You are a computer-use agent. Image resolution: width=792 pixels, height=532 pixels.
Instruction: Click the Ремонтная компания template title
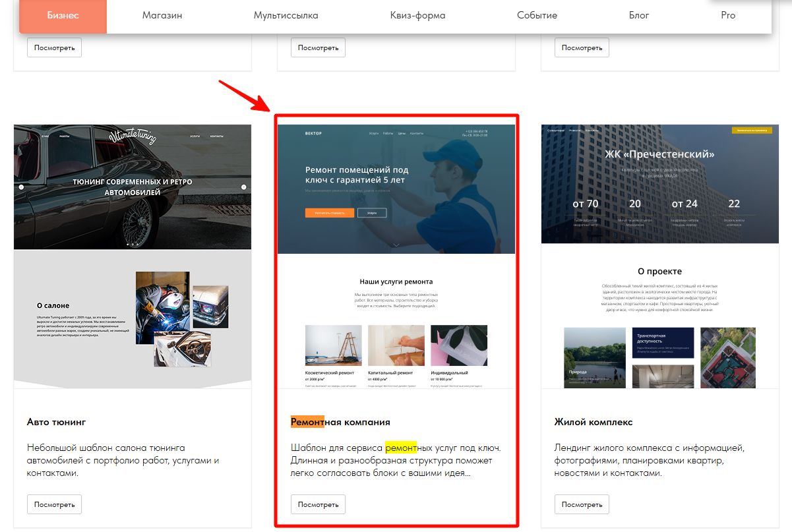(x=340, y=422)
